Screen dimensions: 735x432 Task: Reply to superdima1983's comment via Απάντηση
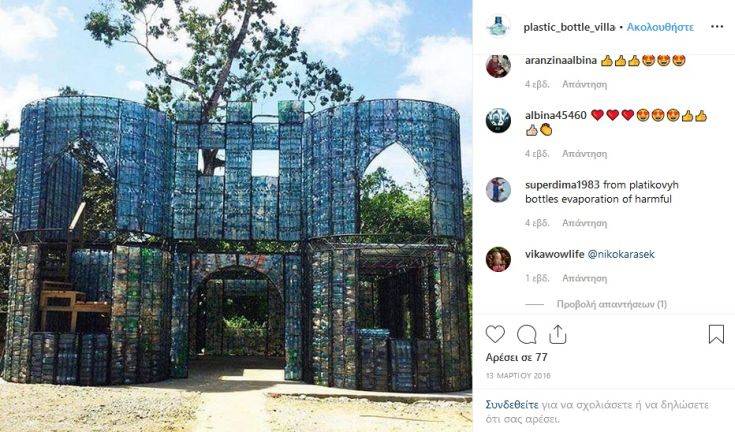click(x=585, y=223)
